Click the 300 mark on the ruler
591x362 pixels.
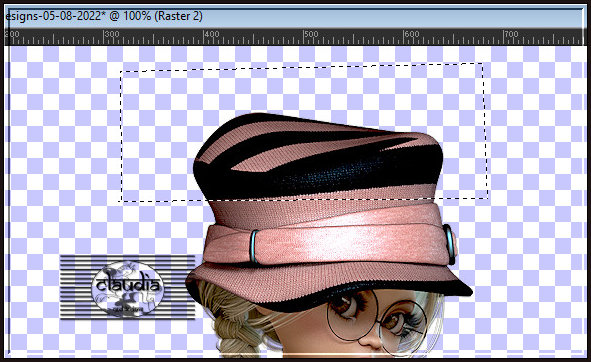[112, 34]
